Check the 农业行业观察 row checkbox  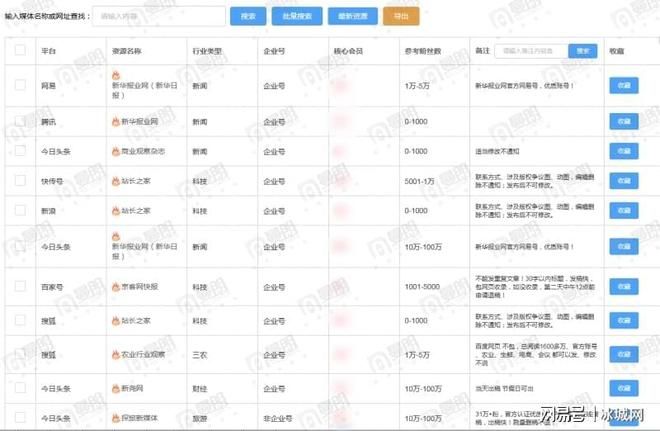pos(20,354)
